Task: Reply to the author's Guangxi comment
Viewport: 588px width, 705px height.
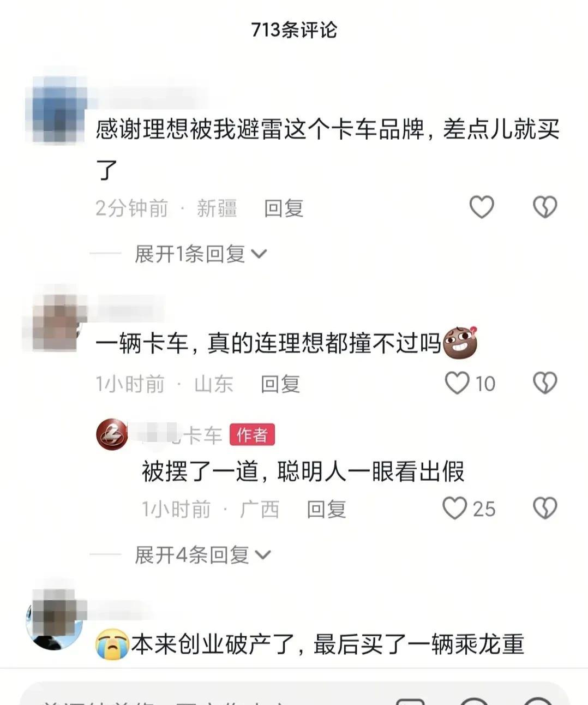Action: tap(326, 510)
